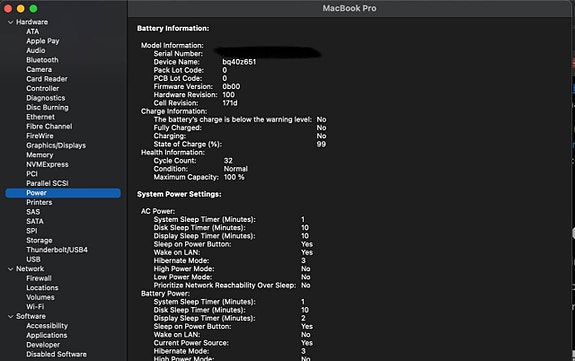Select SAS in the sidebar
The height and width of the screenshot is (361, 575).
coord(33,212)
